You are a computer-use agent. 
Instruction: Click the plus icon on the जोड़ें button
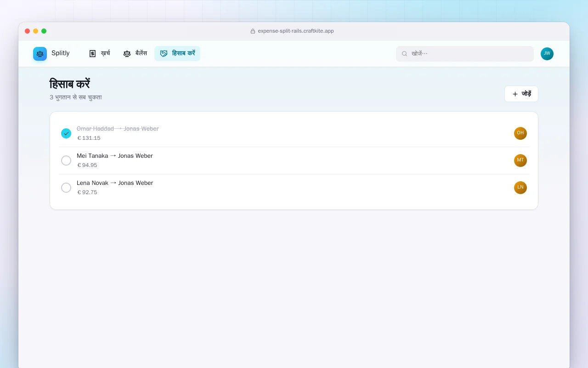515,94
